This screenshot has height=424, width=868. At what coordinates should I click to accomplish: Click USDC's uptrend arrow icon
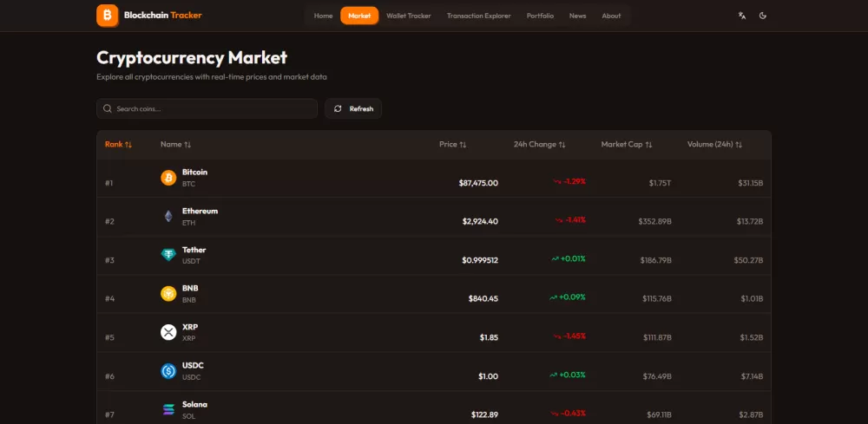(554, 375)
